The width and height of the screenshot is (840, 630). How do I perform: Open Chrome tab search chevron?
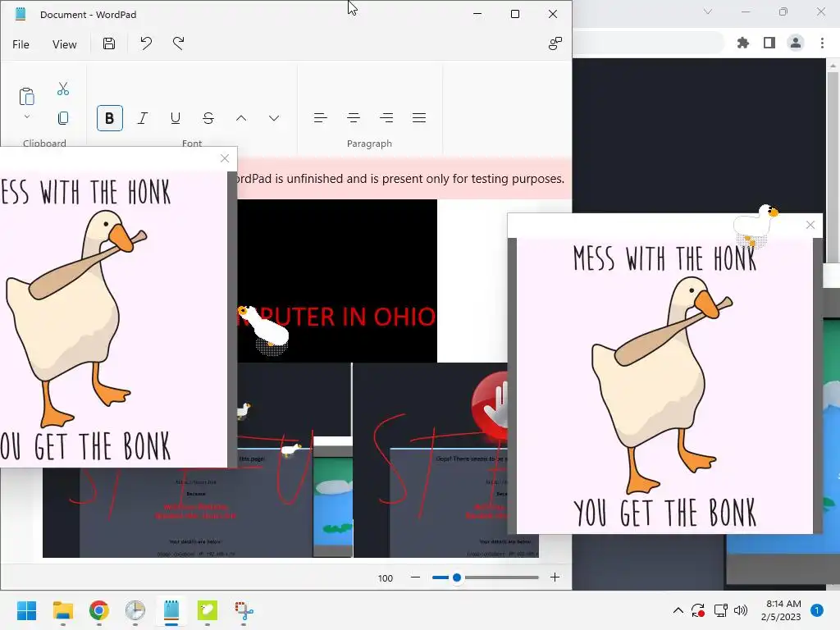708,11
